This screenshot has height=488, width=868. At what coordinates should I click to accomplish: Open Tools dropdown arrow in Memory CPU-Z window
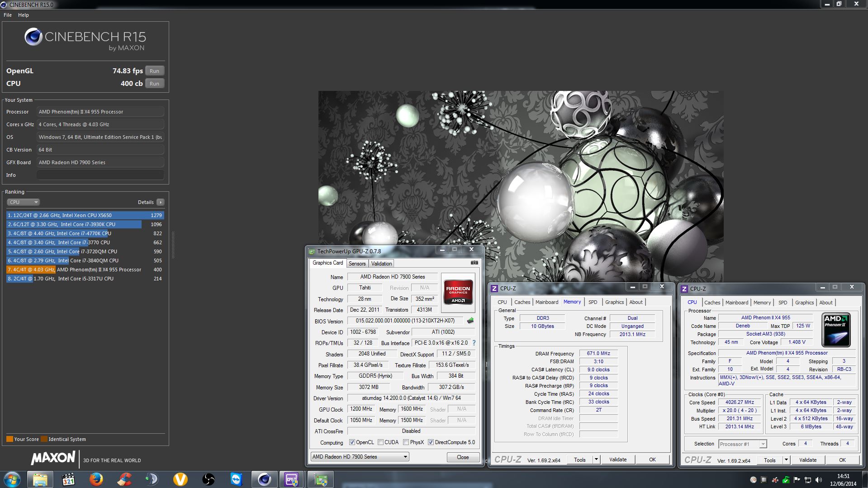(596, 460)
